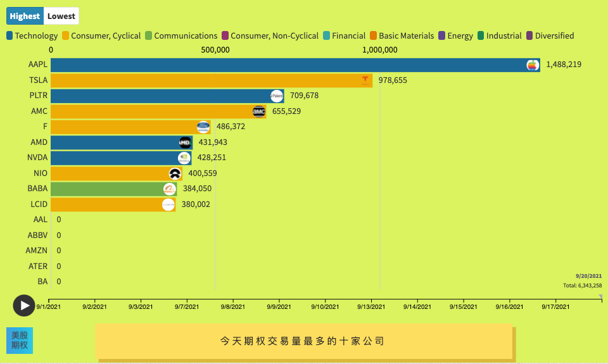Viewport: 608px width, 364px height.
Task: Click the NIO logo on its bar
Action: [x=175, y=173]
